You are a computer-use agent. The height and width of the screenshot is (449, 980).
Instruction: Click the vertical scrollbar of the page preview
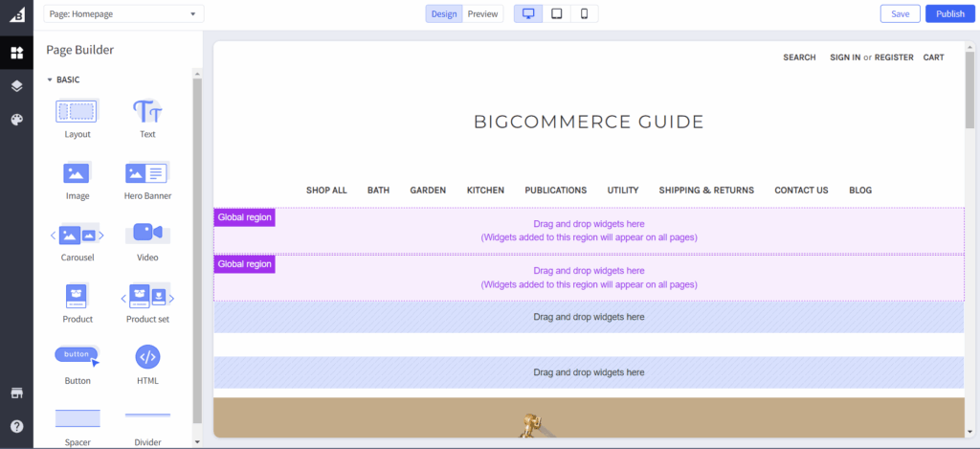click(x=970, y=89)
